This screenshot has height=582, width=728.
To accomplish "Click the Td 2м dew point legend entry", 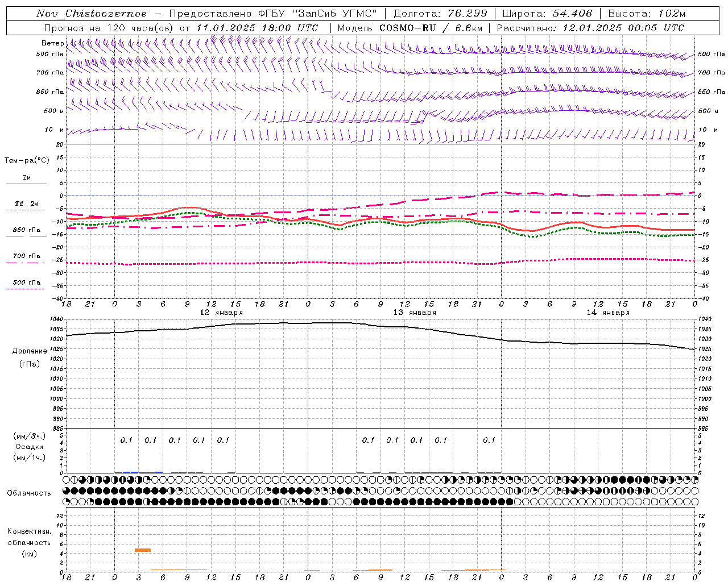I will click(x=27, y=203).
